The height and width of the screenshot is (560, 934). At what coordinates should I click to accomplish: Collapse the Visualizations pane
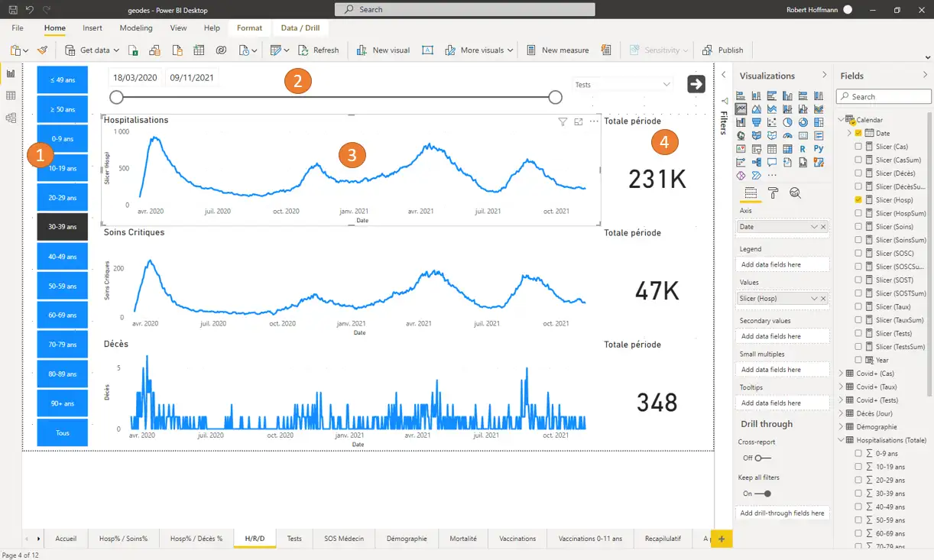824,75
